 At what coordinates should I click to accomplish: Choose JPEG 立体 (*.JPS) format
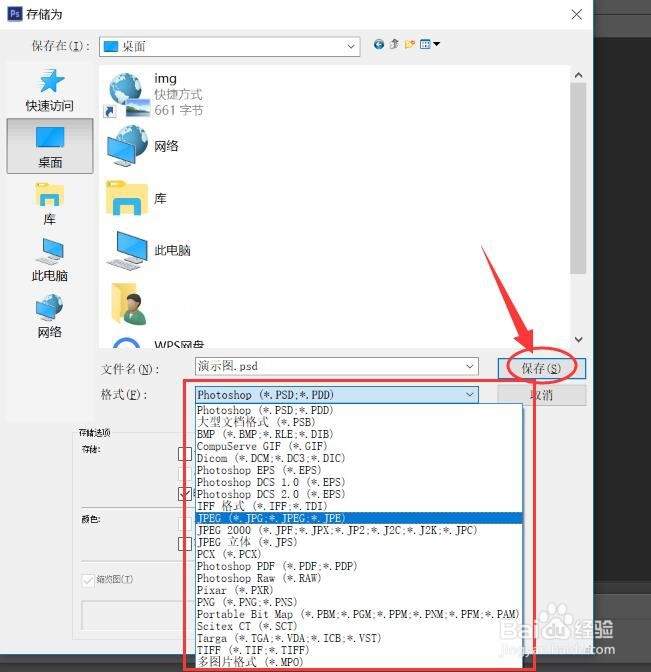click(359, 542)
